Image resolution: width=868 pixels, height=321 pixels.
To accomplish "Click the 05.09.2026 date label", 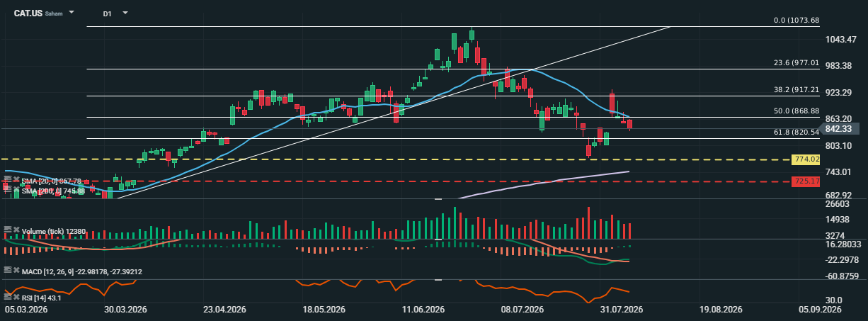I will tap(819, 310).
